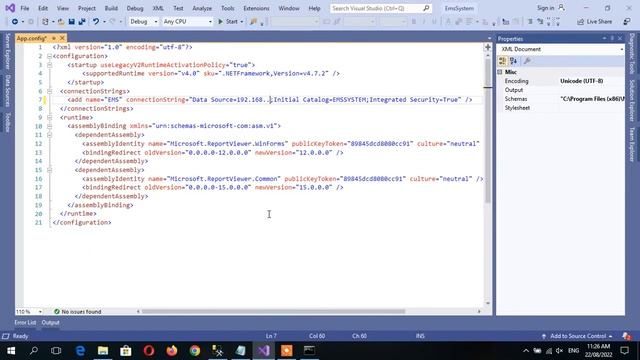The height and width of the screenshot is (360, 640).
Task: Click the Categorized view icon in Properties
Action: 502,61
